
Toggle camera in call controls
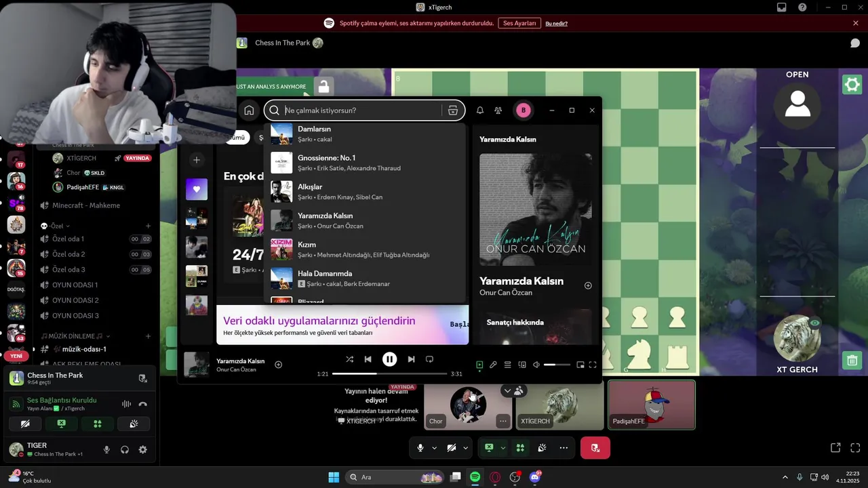point(452,448)
